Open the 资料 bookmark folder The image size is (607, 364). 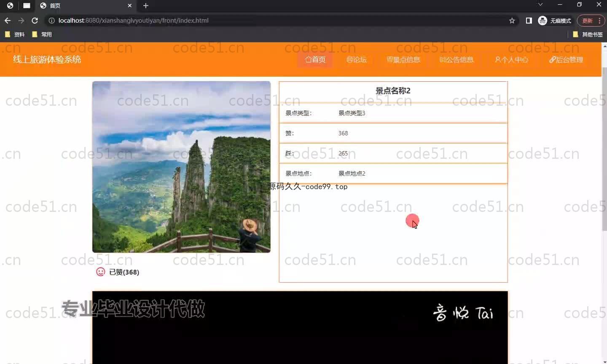click(x=15, y=34)
